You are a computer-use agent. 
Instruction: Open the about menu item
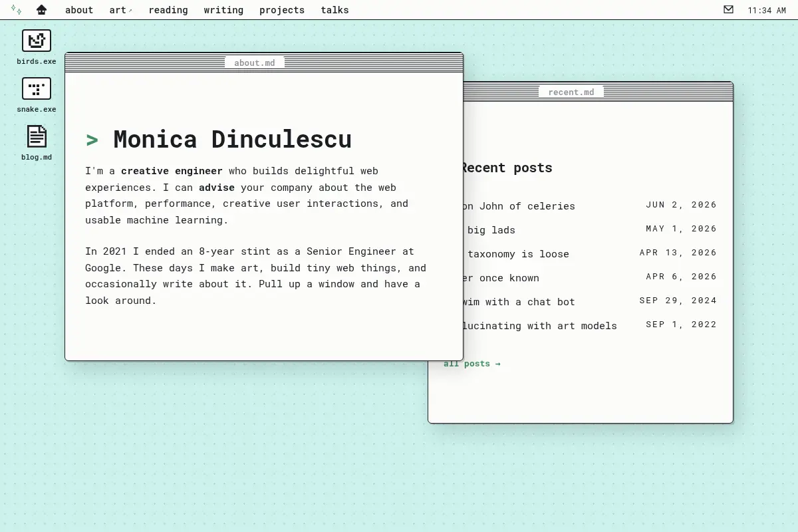pos(79,10)
